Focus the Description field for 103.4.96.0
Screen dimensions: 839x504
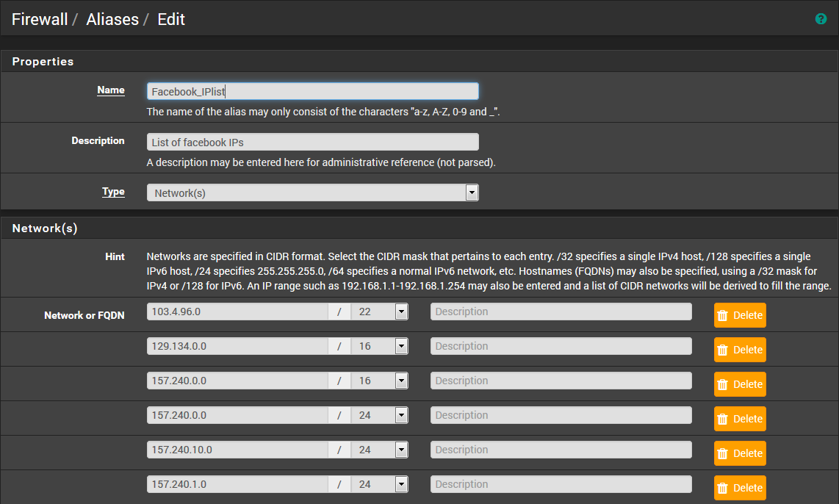[x=561, y=312]
